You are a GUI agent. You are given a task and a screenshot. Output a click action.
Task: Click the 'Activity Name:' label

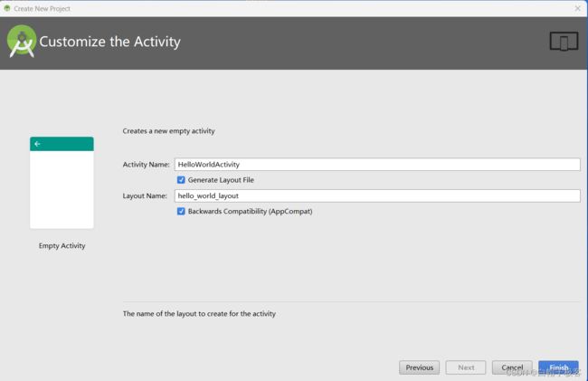[147, 164]
